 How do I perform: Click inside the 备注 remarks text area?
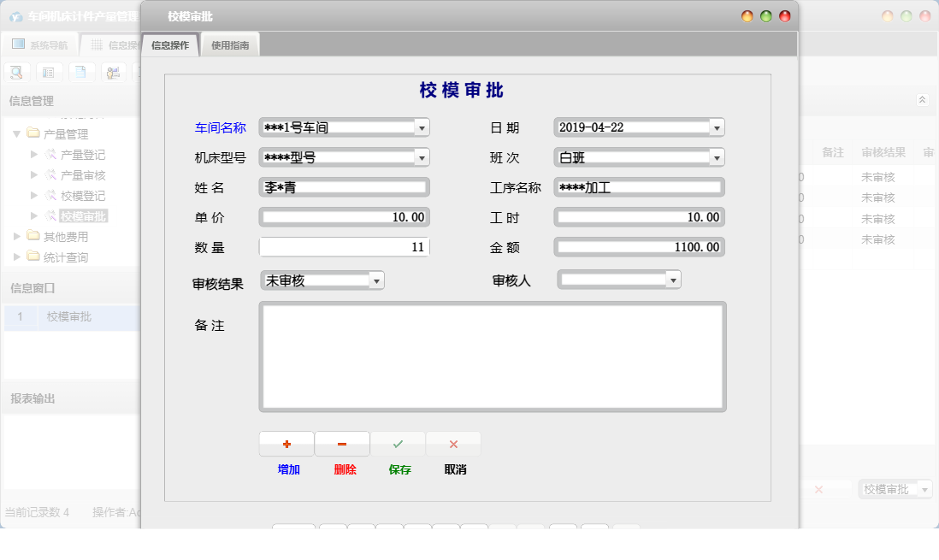pyautogui.click(x=492, y=356)
